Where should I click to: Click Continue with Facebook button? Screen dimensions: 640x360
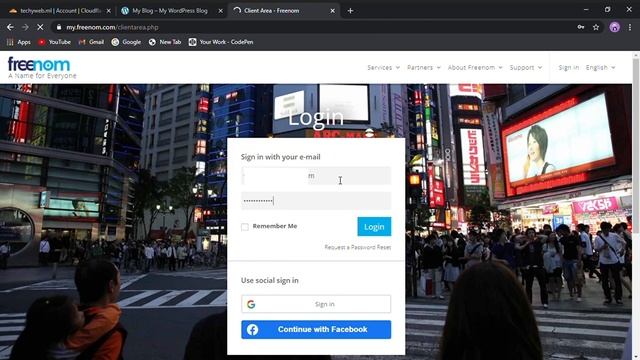pos(316,329)
